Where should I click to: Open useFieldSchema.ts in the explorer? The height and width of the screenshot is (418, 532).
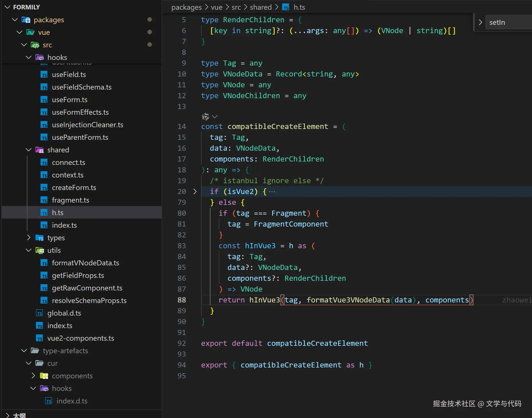(82, 87)
